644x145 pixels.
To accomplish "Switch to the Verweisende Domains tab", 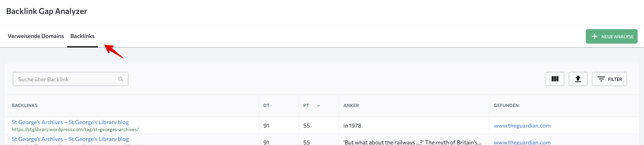I will click(36, 36).
